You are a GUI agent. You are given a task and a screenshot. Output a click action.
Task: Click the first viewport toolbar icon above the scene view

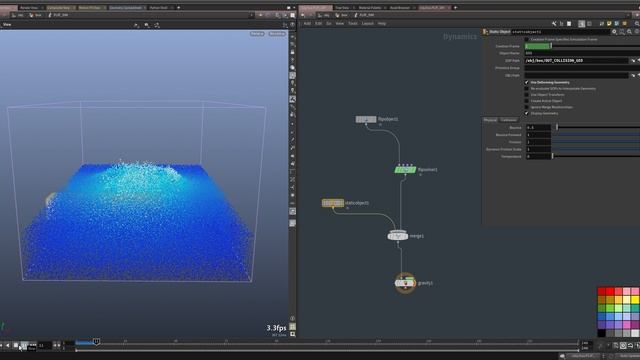coord(136,25)
